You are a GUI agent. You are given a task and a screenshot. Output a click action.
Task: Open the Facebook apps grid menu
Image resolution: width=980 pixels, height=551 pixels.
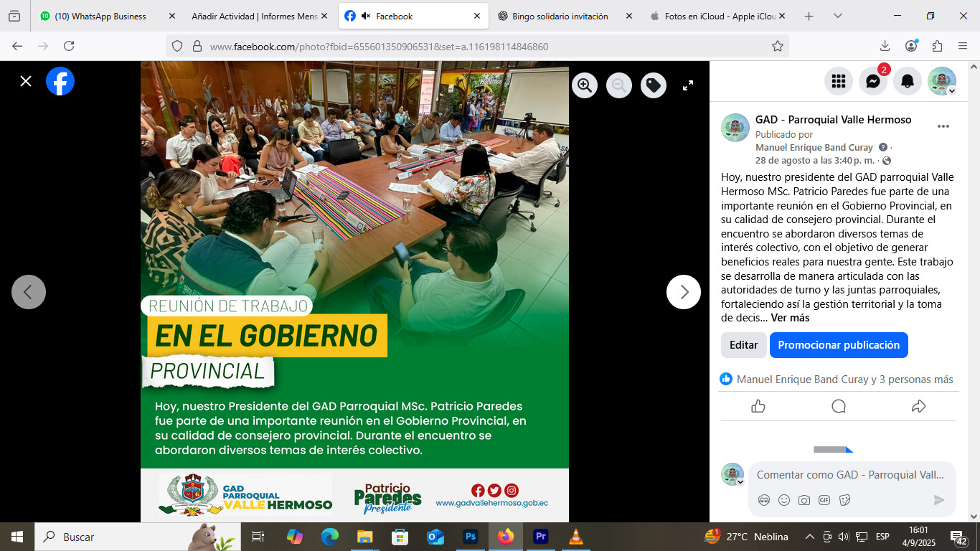pos(838,81)
